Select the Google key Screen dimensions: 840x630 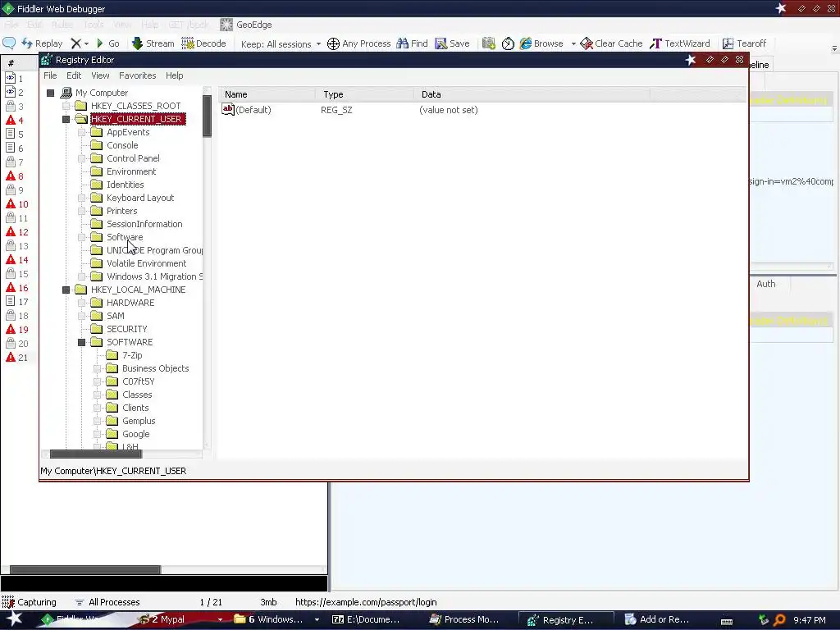[135, 434]
